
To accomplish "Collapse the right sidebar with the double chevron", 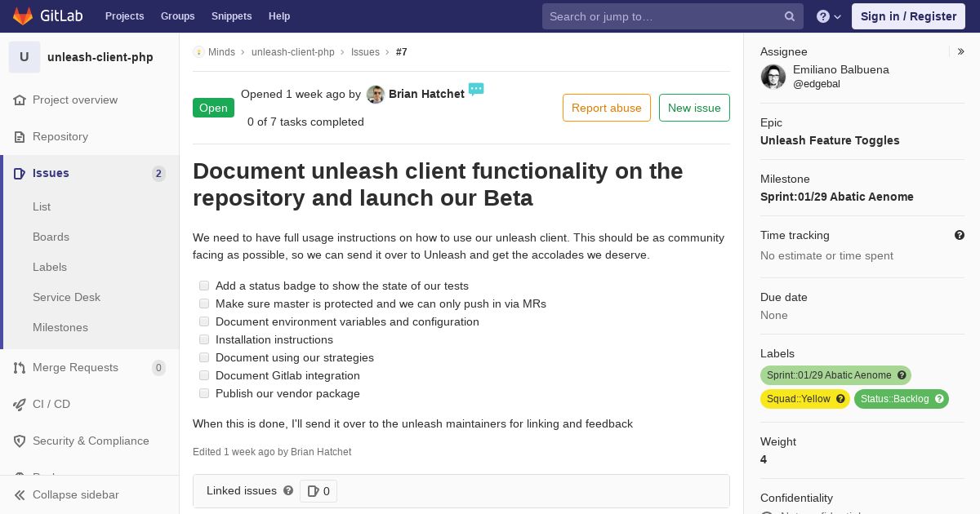I will (x=961, y=51).
